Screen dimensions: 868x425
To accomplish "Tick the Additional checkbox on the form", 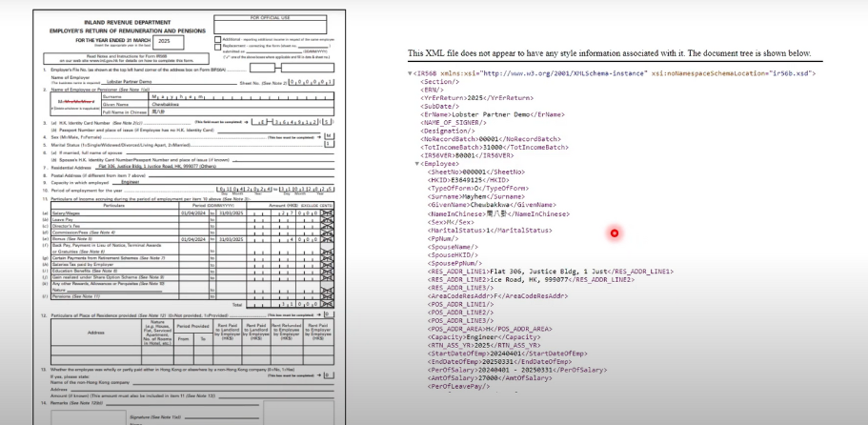I will [x=217, y=40].
